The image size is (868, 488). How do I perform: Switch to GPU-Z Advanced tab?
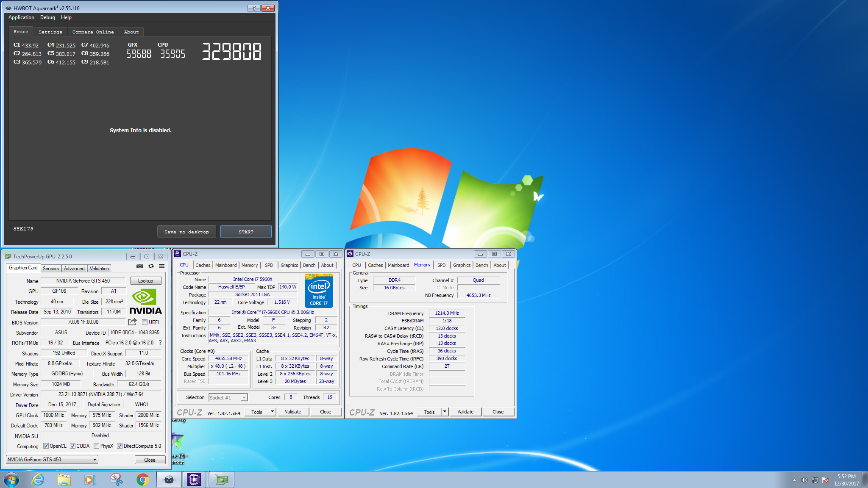pos(74,268)
